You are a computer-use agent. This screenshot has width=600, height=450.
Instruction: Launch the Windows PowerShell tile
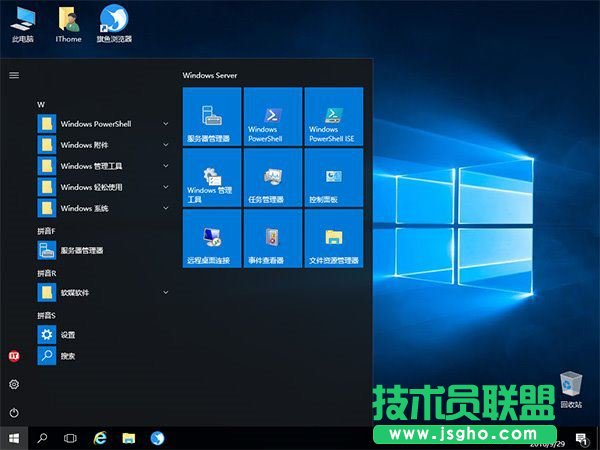tap(273, 116)
